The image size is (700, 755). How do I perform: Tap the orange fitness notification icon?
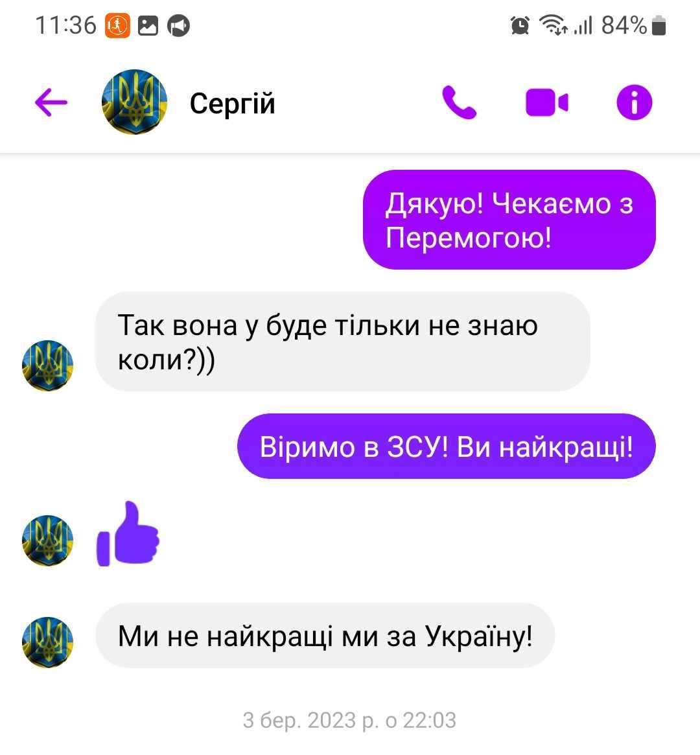(x=117, y=25)
